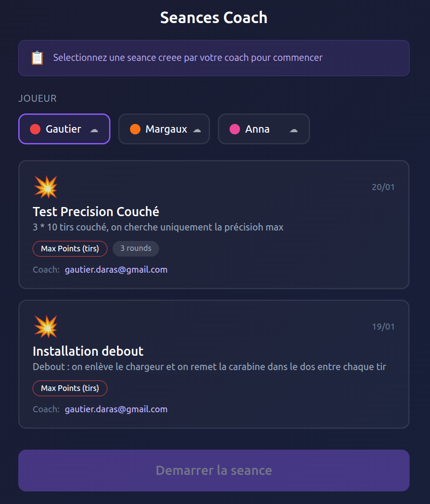The width and height of the screenshot is (430, 504).
Task: Click the explosion icon on Installation debout
Action: pos(46,327)
